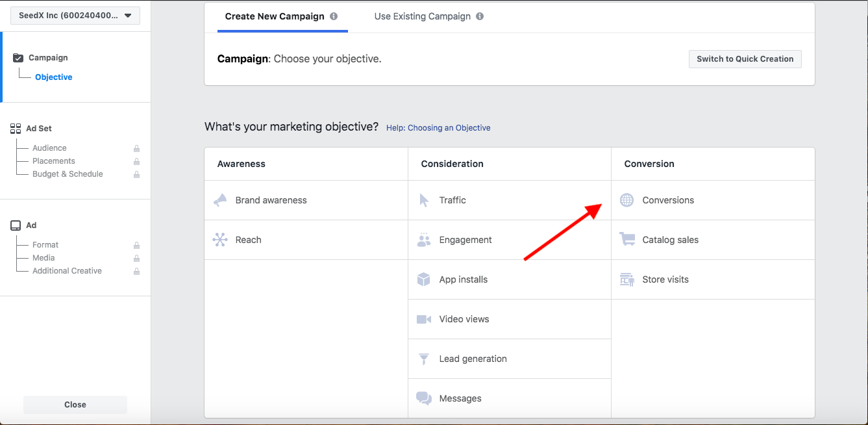The width and height of the screenshot is (868, 425).
Task: Choose the Conversions globe icon
Action: [626, 200]
